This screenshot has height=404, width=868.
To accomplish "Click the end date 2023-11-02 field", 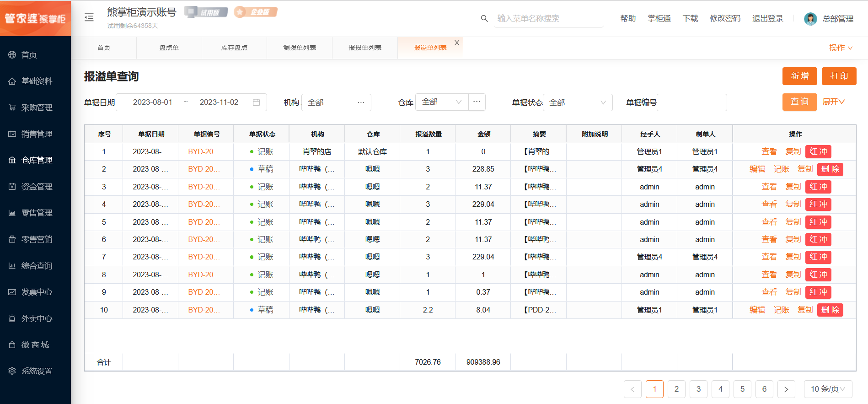I will pos(219,102).
